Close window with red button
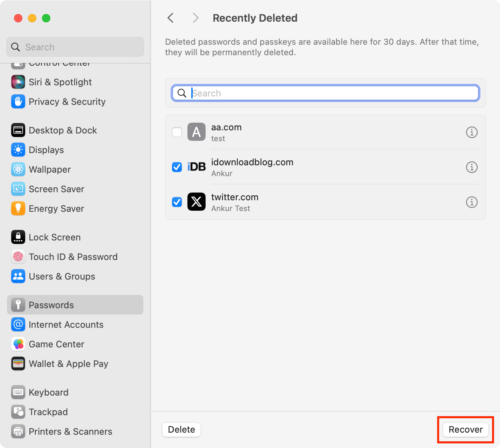Image resolution: width=500 pixels, height=448 pixels. point(18,18)
